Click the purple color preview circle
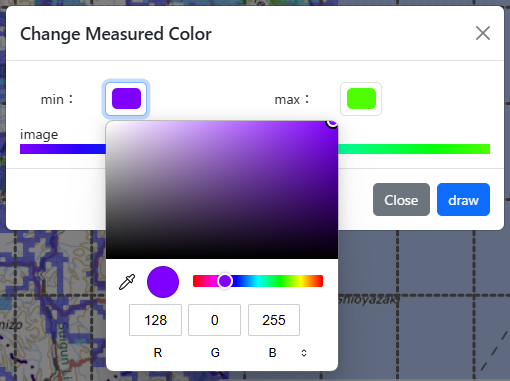Viewport: 510px width, 381px height. (x=163, y=282)
